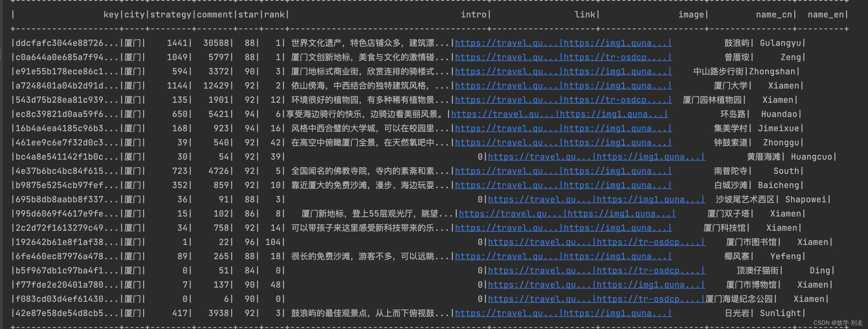Click the strategy value 723

[x=180, y=171]
